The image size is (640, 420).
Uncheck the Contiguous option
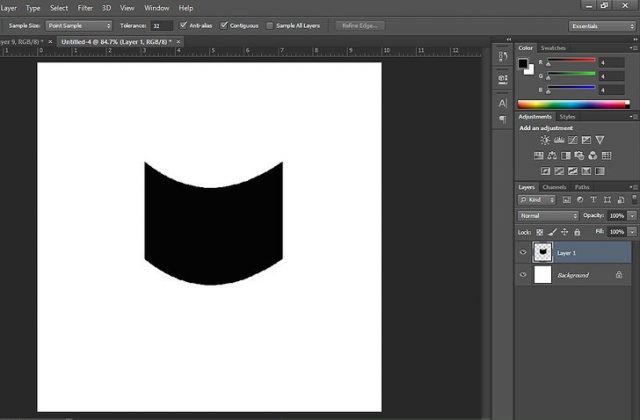coord(224,25)
